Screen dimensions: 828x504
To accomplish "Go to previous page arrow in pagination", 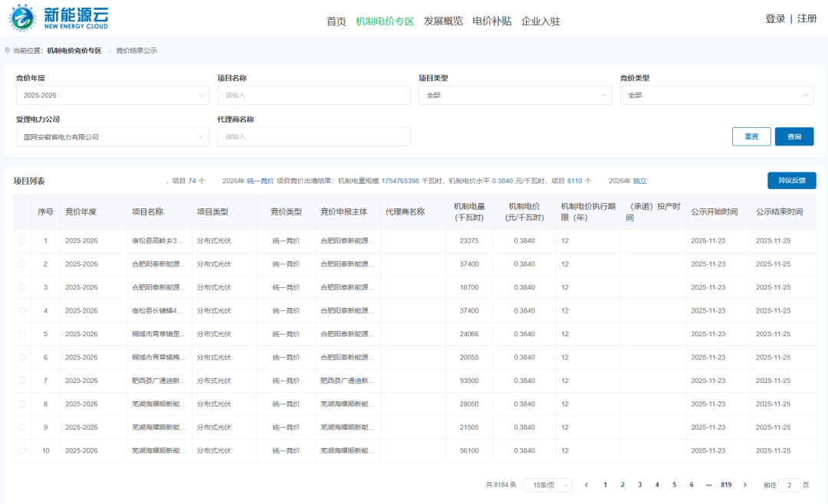I will coord(586,485).
